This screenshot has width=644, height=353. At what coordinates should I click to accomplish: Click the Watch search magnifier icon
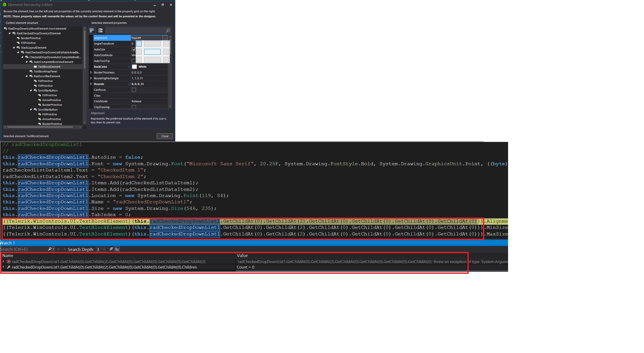(x=50, y=249)
